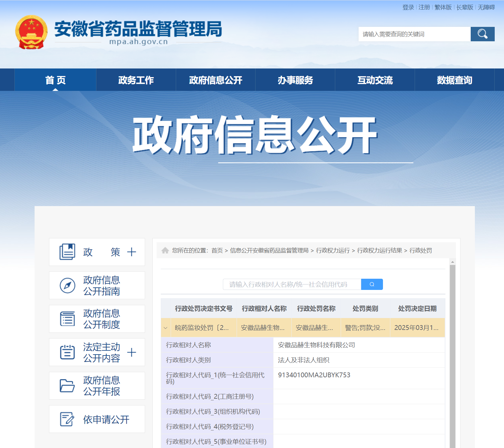Click the 行政相对人代码_2(工商注册号) label

(x=210, y=396)
